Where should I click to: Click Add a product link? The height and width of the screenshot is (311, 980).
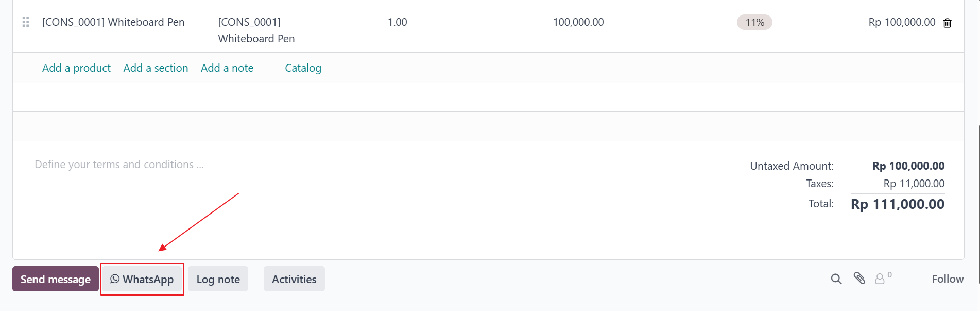[x=76, y=68]
